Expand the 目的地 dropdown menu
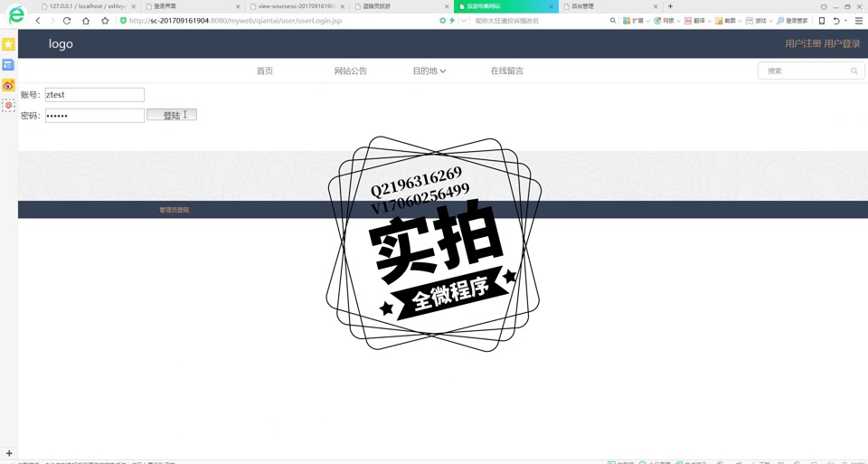The width and height of the screenshot is (868, 464). pyautogui.click(x=429, y=71)
